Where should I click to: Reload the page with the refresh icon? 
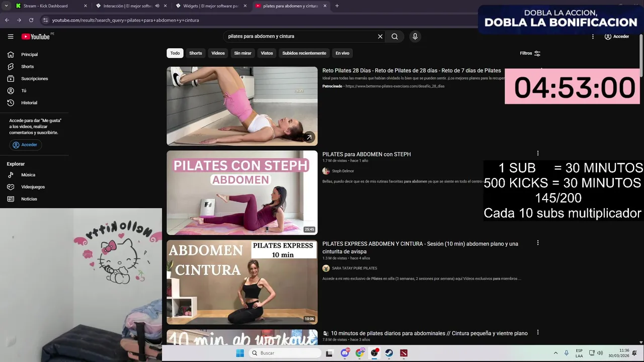coord(31,20)
